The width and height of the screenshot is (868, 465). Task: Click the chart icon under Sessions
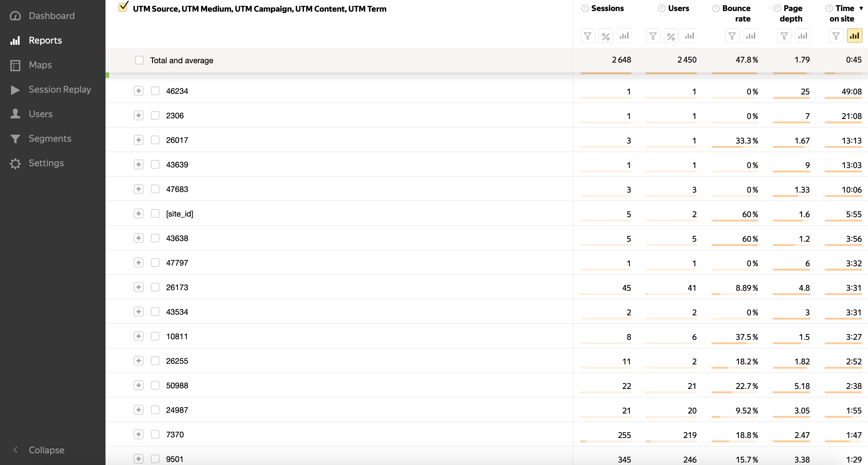(624, 36)
